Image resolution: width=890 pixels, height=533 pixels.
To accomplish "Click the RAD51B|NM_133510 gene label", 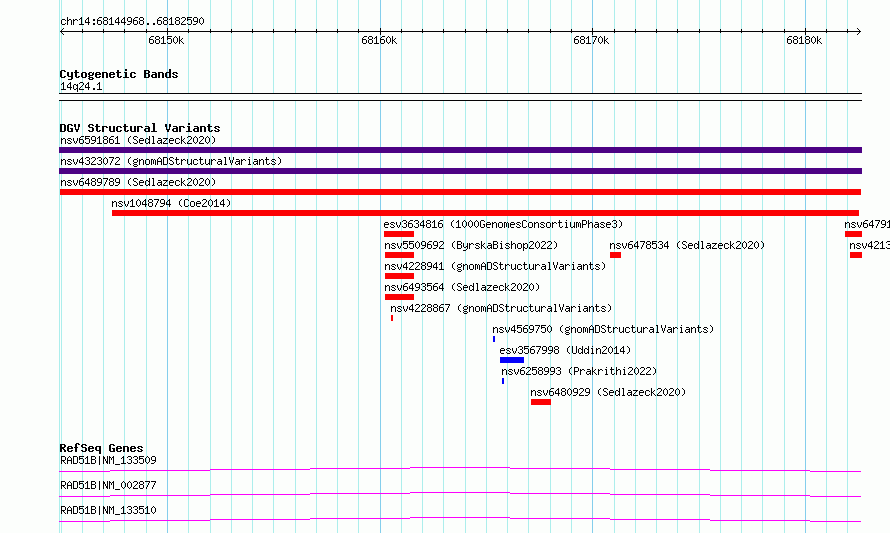I will click(x=108, y=510).
